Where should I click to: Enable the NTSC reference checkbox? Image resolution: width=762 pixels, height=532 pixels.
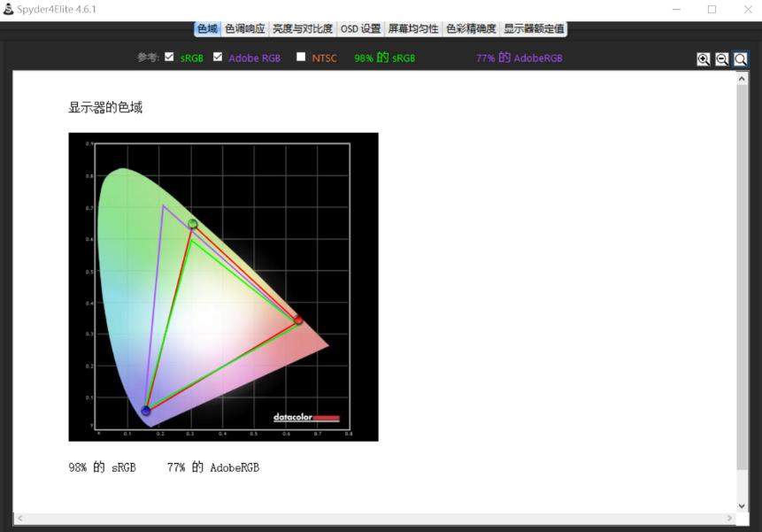301,57
